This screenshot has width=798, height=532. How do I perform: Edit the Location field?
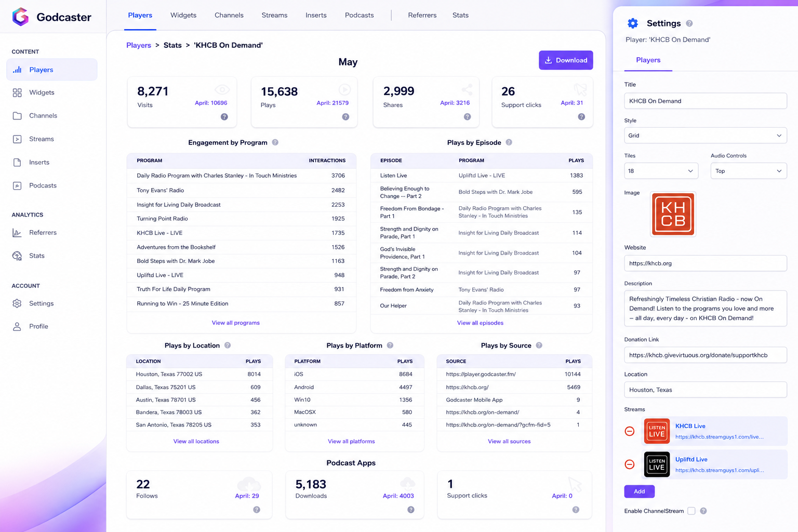tap(706, 390)
